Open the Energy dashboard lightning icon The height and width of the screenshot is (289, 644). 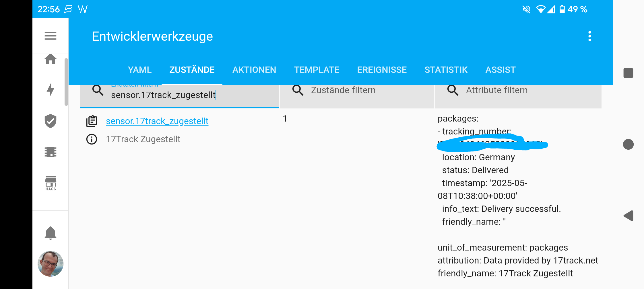pyautogui.click(x=51, y=90)
